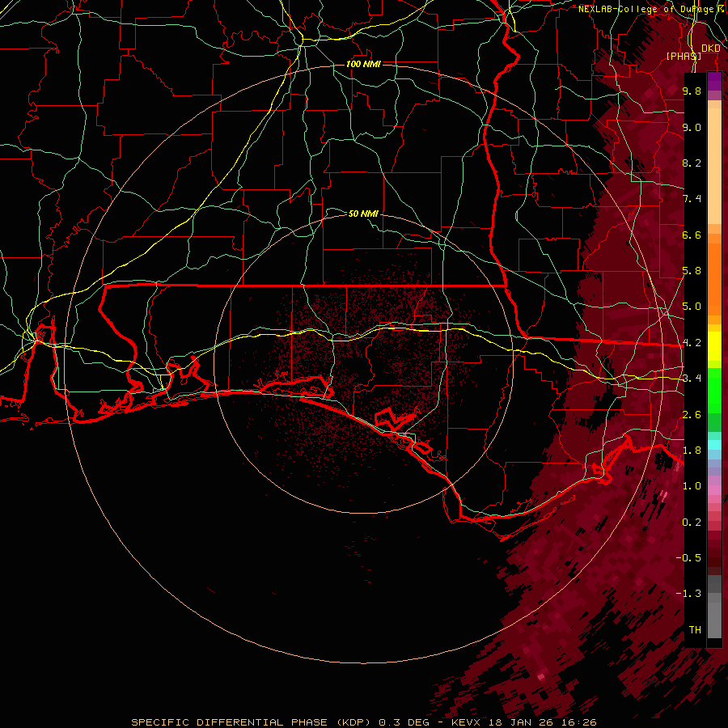Click the "5.0" value on the color scale
The image size is (728, 728).
[692, 307]
